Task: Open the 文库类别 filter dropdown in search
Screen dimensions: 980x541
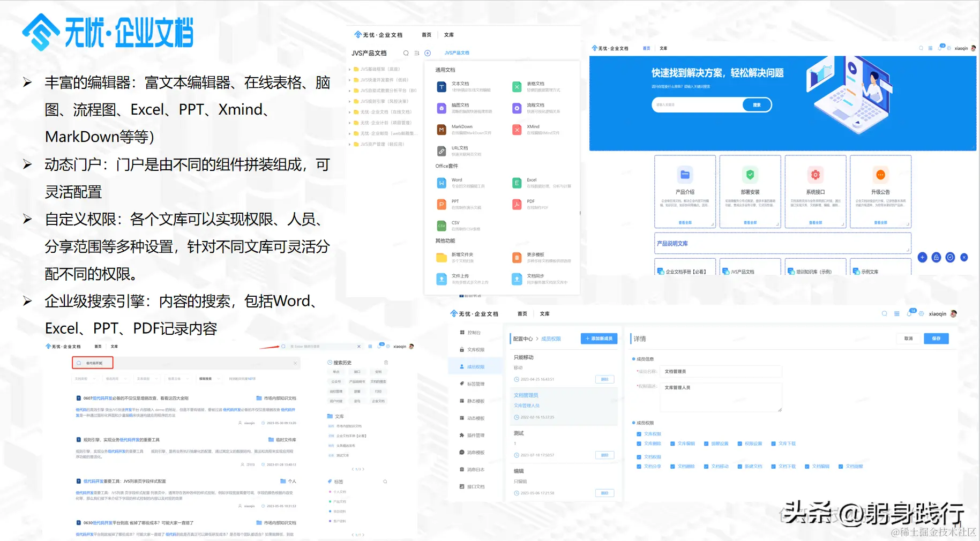Action: click(x=147, y=379)
